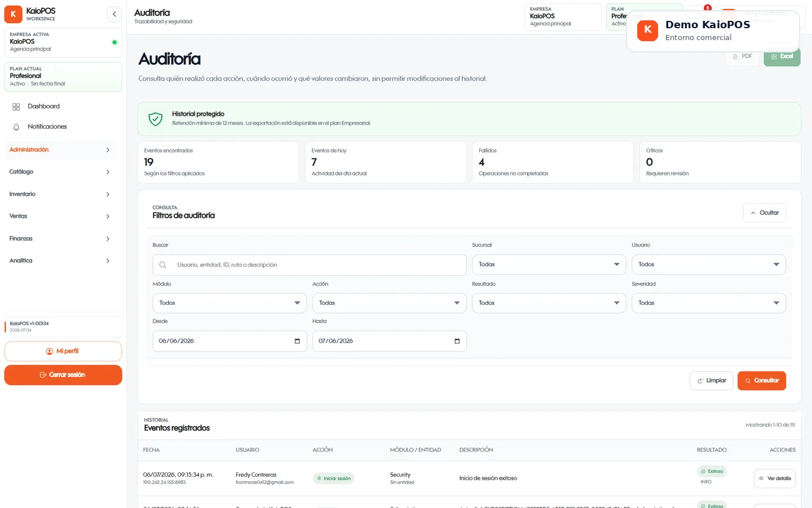
Task: Click the KaioPOS version label in sidebar
Action: (x=29, y=323)
